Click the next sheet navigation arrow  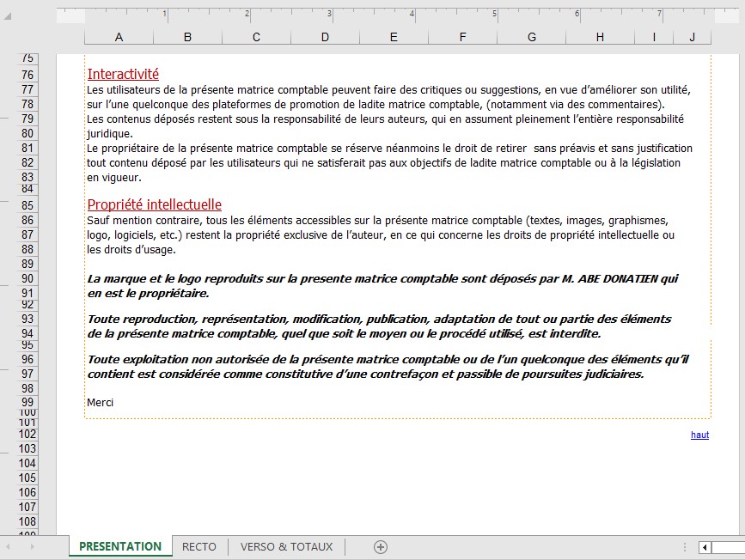pos(32,547)
